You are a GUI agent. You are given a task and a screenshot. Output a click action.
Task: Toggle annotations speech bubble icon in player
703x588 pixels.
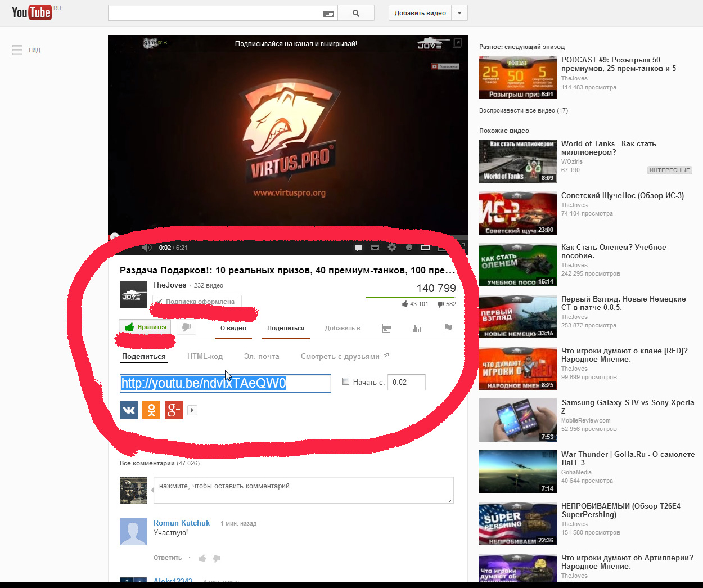tap(358, 248)
